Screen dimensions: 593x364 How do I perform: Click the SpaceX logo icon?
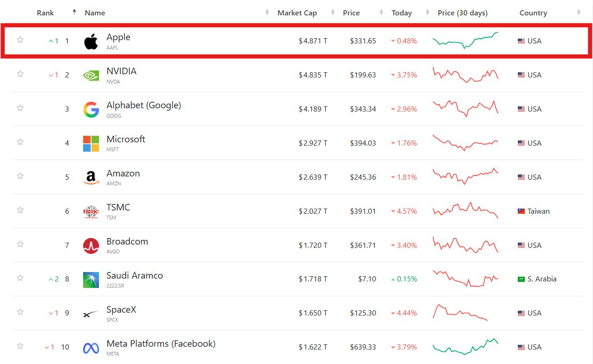pyautogui.click(x=91, y=314)
